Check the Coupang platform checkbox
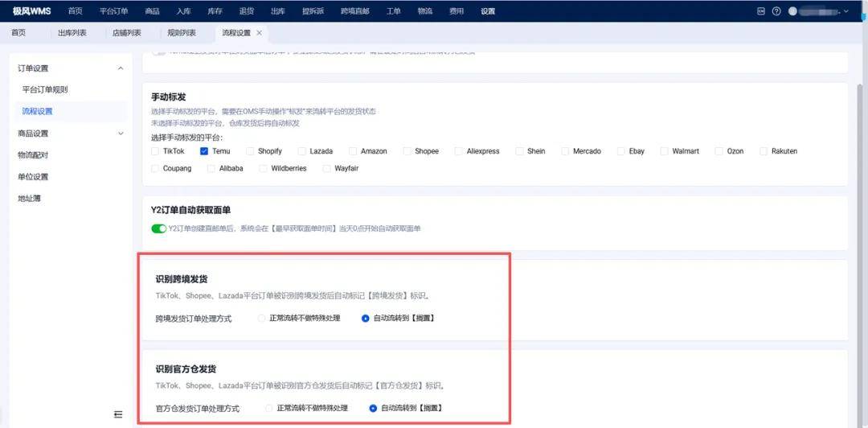868x428 pixels. (155, 168)
